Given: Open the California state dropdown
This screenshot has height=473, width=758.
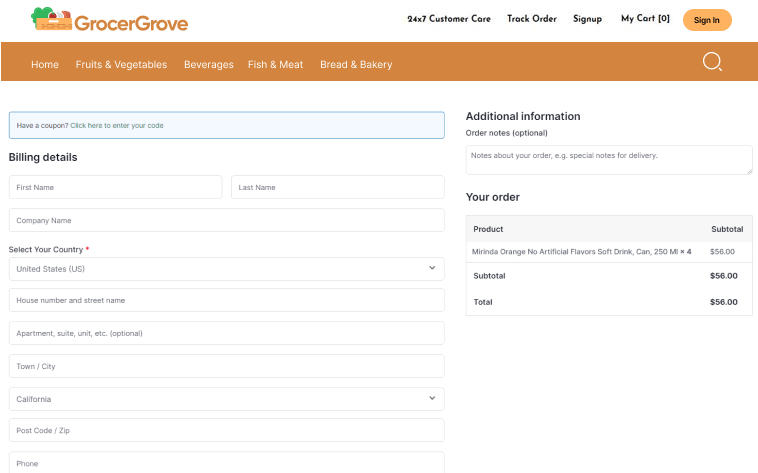Looking at the screenshot, I should point(226,399).
